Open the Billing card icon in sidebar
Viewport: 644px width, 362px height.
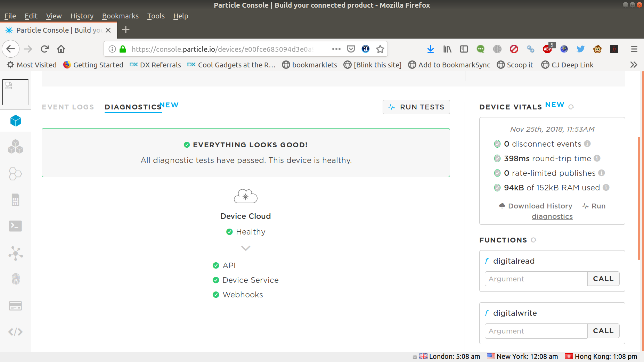[x=16, y=306]
